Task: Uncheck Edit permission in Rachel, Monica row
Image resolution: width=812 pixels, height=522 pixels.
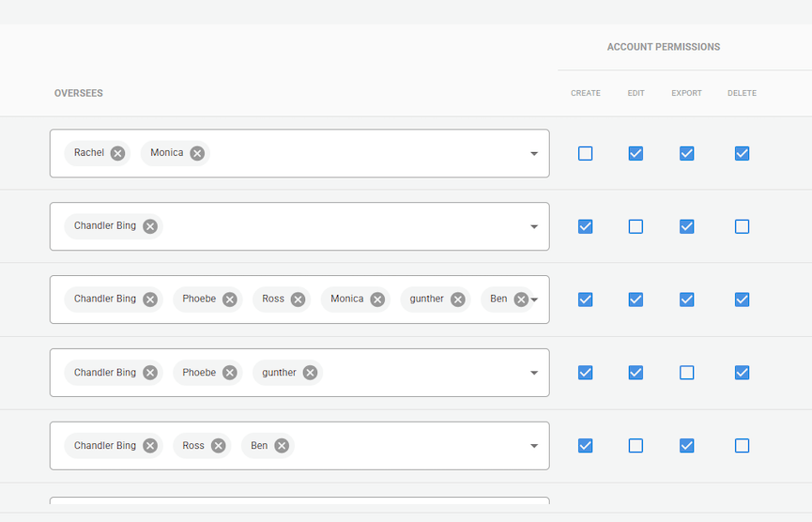Action: (x=636, y=153)
